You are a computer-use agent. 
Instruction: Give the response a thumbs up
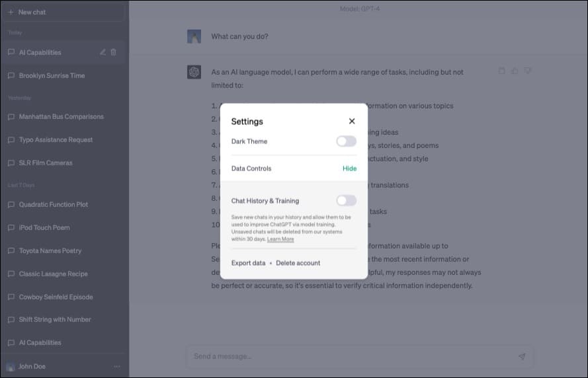coord(515,71)
